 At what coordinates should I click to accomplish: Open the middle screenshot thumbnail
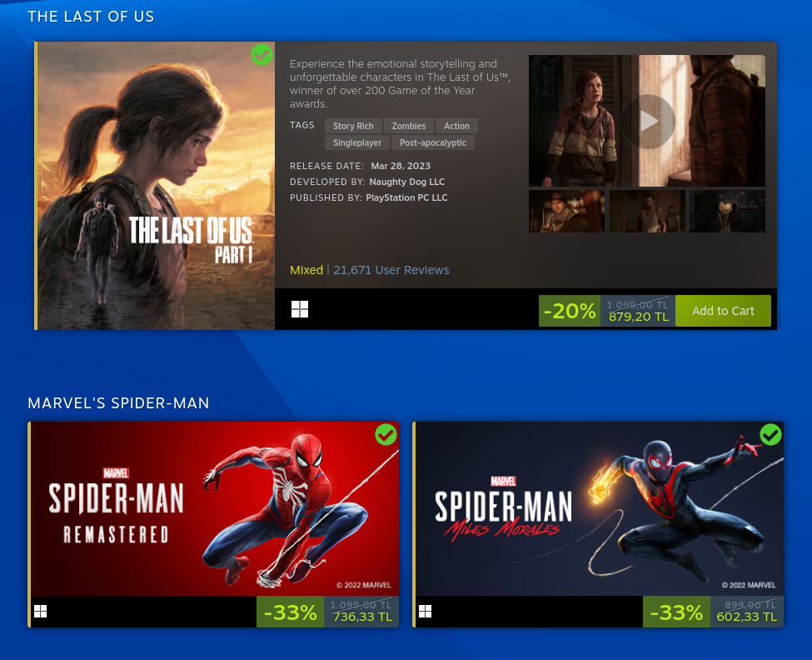647,212
